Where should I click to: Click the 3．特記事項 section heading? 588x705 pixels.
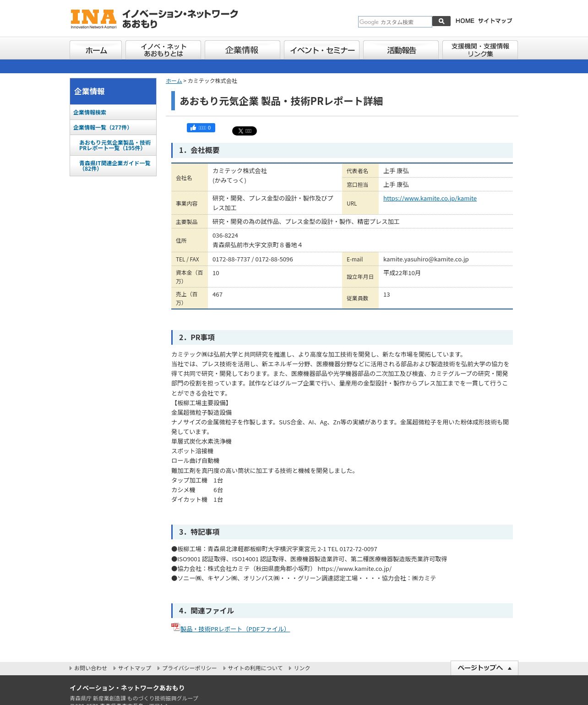342,532
